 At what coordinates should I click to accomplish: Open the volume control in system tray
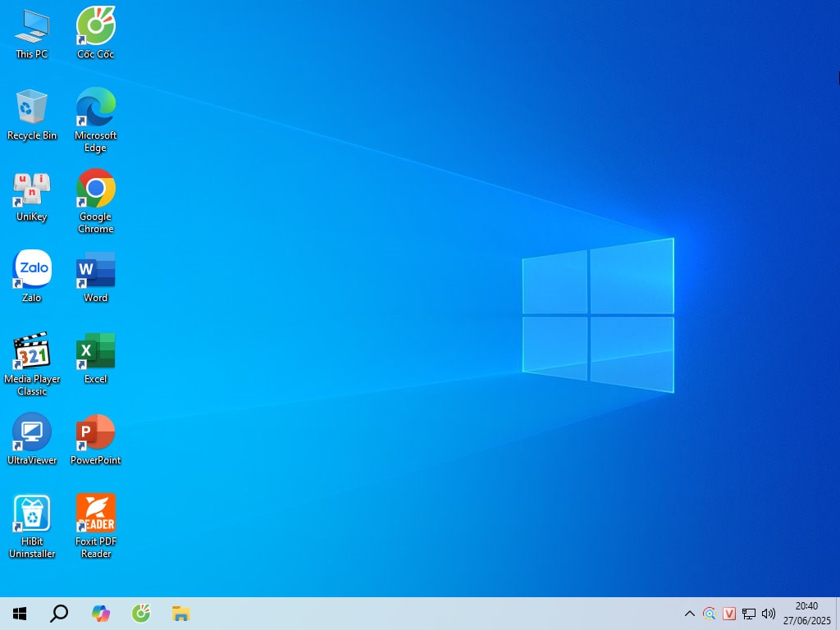click(769, 614)
